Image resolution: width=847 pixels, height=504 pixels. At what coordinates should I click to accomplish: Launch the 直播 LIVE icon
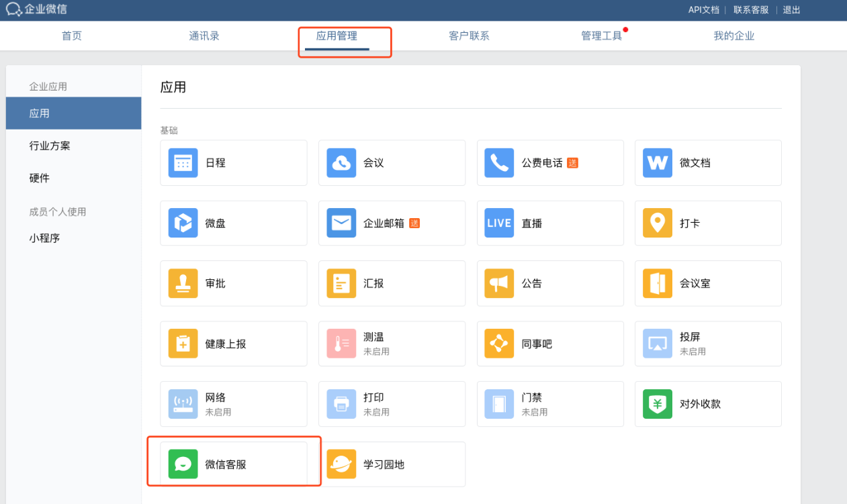click(x=499, y=223)
